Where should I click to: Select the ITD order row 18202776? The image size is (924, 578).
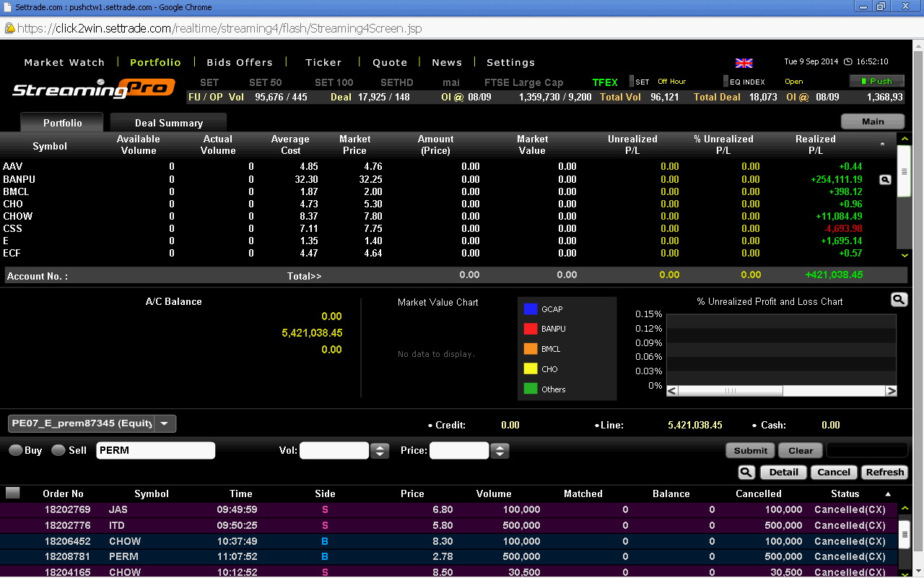pos(448,525)
